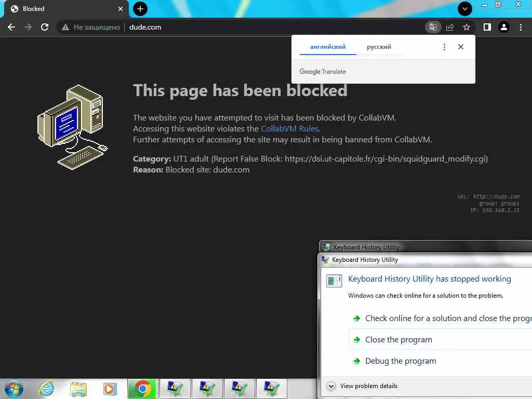Click the IP: 192.168.1.11 text
The height and width of the screenshot is (399, 532).
tap(495, 210)
